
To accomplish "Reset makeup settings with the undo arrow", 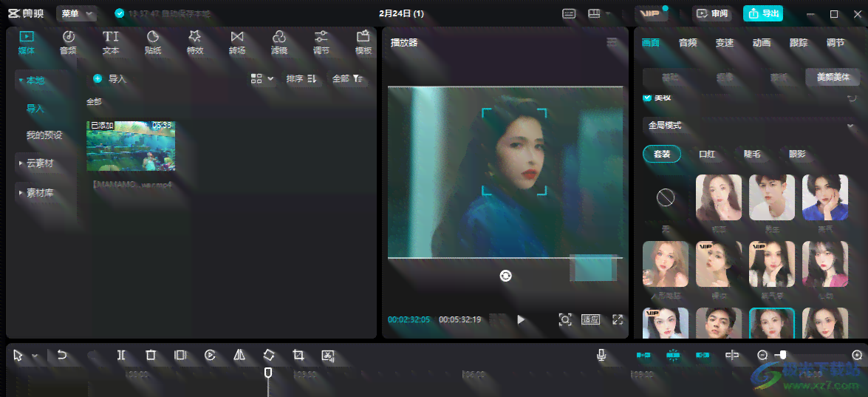I will 852,98.
